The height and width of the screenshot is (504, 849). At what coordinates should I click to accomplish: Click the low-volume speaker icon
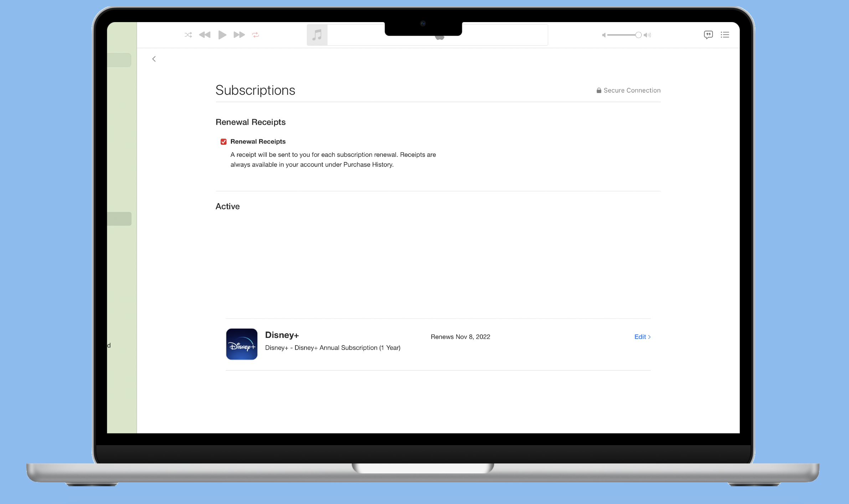coord(604,35)
